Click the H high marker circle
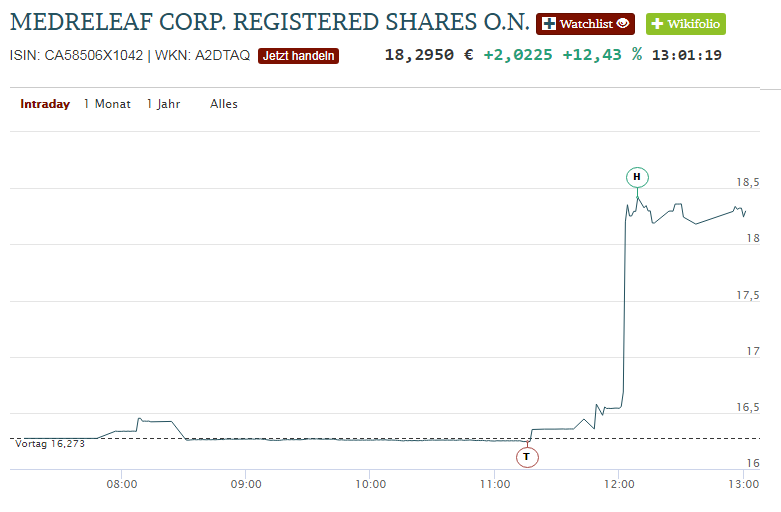 point(637,177)
